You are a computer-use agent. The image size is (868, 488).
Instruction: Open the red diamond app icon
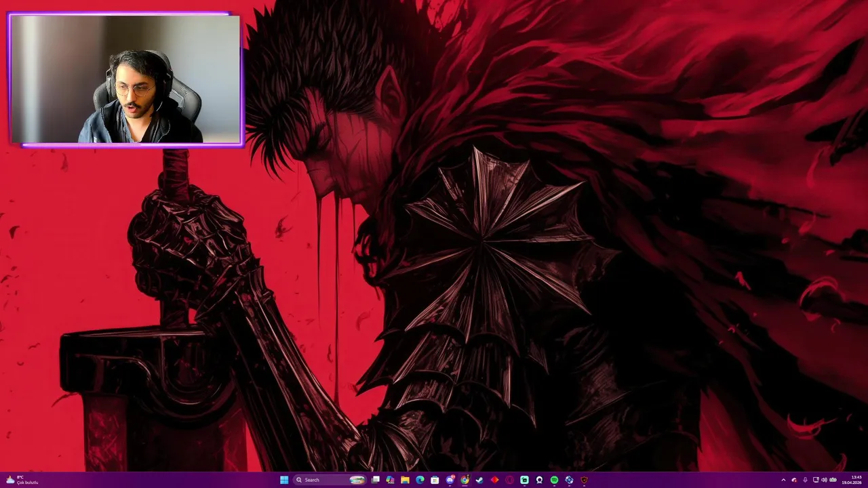pos(494,480)
